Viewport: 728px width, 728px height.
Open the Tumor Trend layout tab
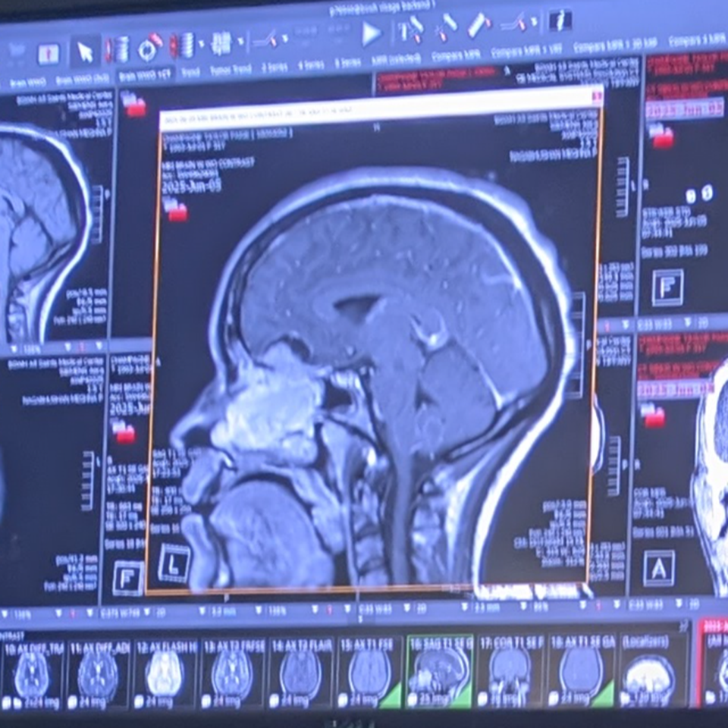click(x=231, y=70)
